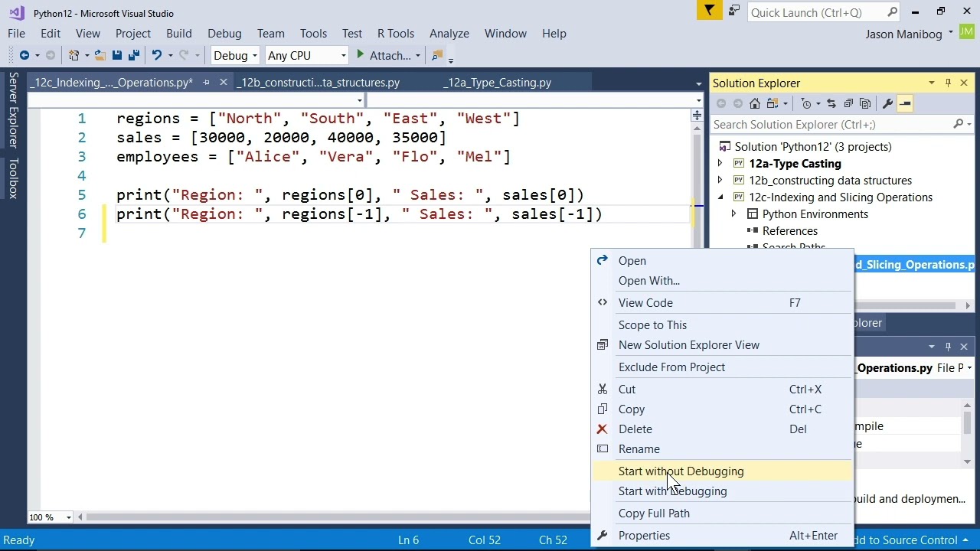Choose Start with Debugging from context menu
980x551 pixels.
click(x=723, y=491)
